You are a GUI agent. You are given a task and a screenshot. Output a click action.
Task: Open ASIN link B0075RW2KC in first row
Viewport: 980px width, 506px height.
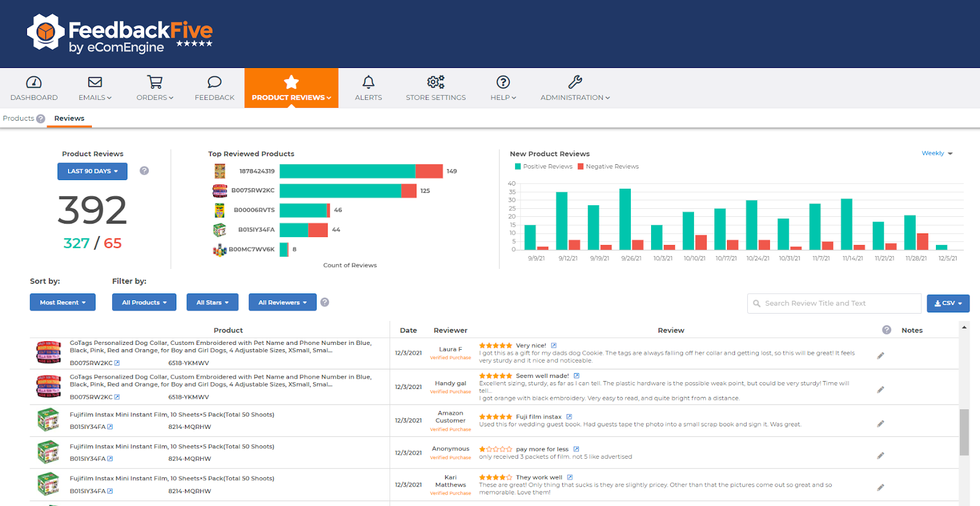click(94, 363)
